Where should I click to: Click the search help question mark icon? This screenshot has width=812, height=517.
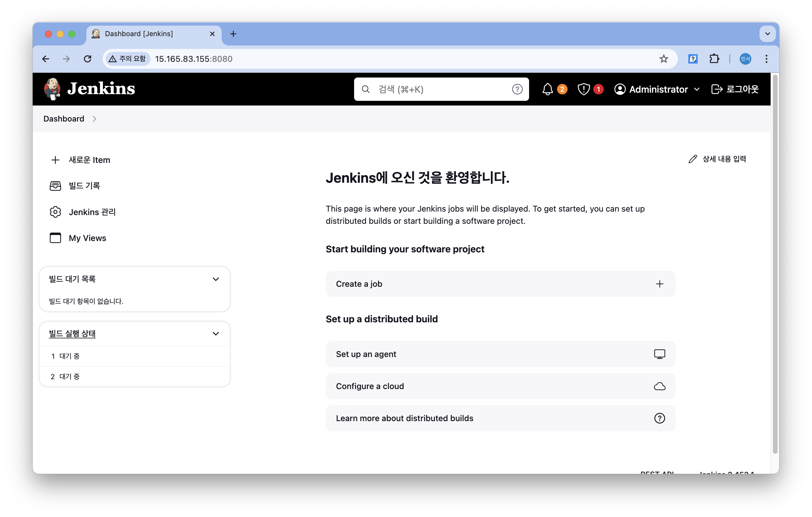(517, 89)
